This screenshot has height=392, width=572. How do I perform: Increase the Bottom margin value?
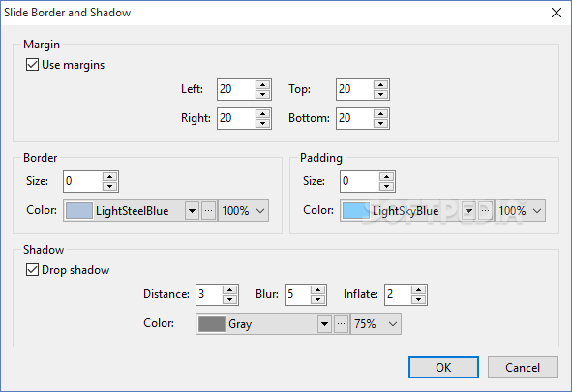380,114
